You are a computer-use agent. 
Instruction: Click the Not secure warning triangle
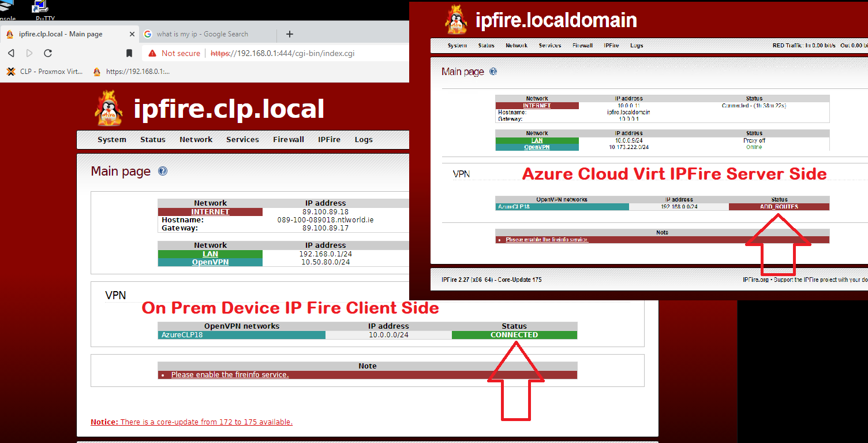pyautogui.click(x=152, y=53)
